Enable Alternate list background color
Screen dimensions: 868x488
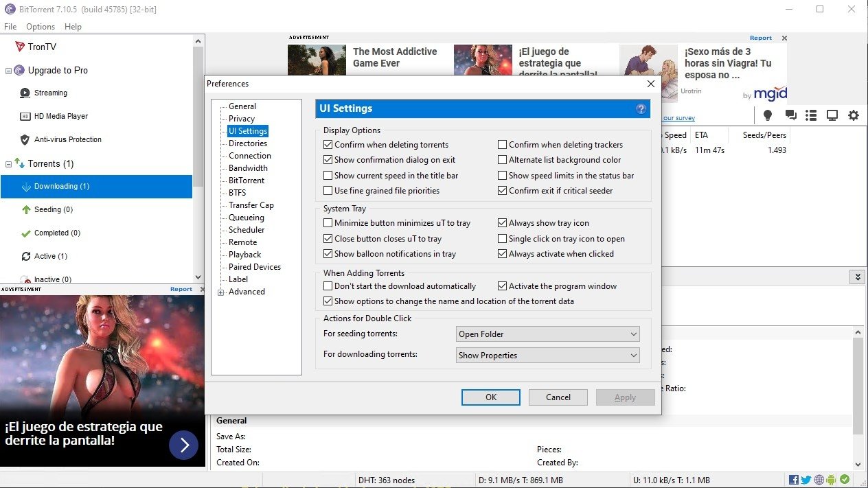[503, 160]
